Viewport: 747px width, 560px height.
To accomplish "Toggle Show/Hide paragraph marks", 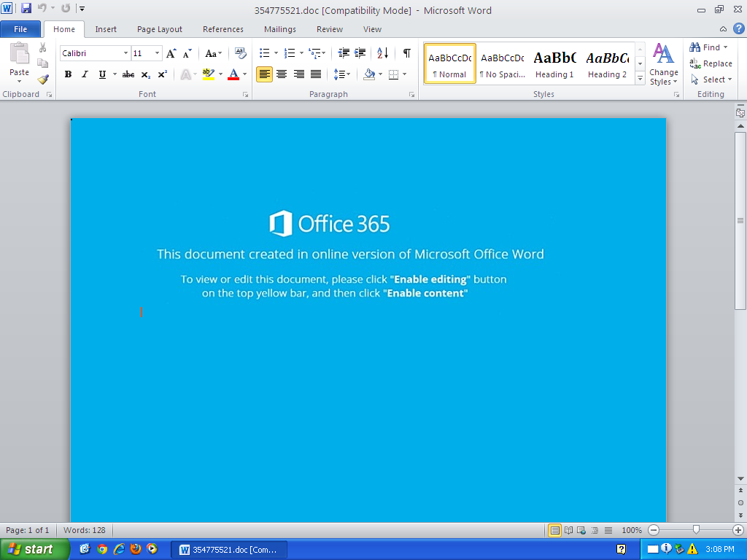I will click(x=407, y=52).
